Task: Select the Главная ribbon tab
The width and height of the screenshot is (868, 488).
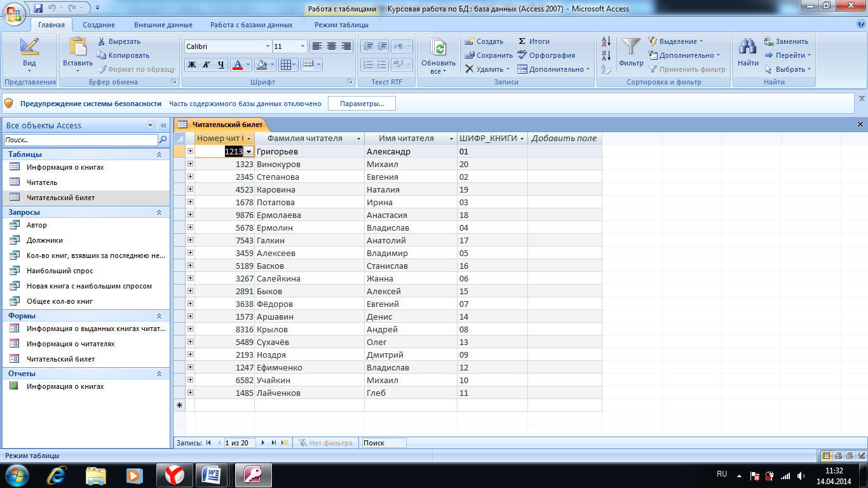Action: click(51, 25)
